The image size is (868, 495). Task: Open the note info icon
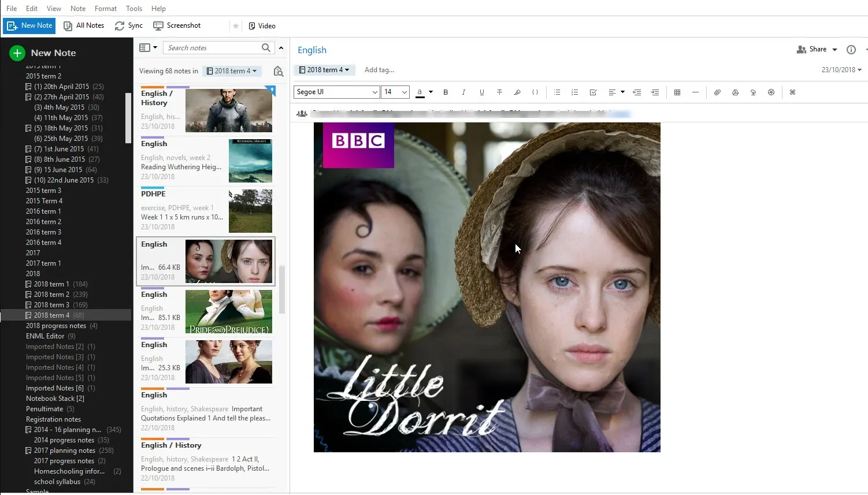point(851,50)
